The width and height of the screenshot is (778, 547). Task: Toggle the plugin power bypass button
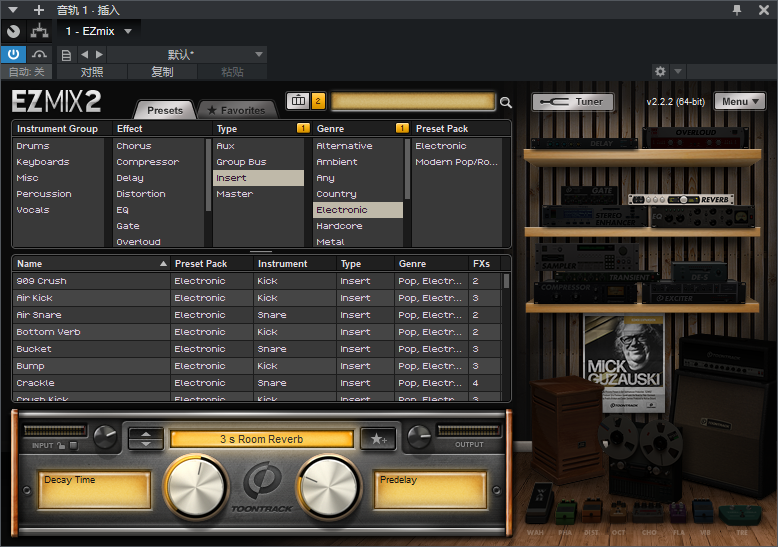click(13, 54)
